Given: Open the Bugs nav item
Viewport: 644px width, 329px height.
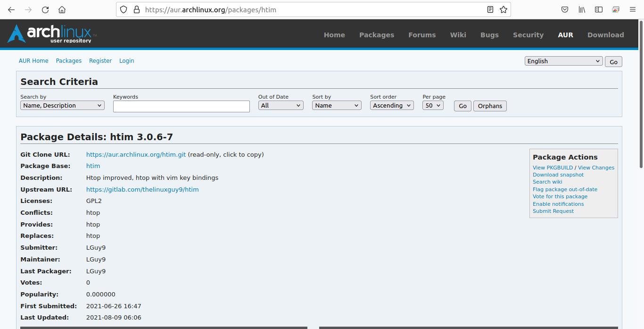Looking at the screenshot, I should 489,35.
